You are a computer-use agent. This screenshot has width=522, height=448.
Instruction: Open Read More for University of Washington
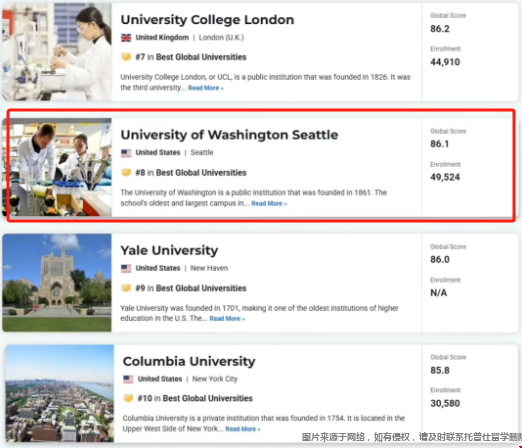point(269,203)
